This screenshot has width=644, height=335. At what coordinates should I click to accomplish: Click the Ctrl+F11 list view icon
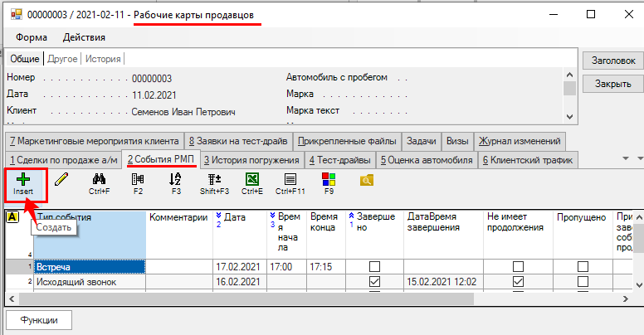[x=290, y=178]
